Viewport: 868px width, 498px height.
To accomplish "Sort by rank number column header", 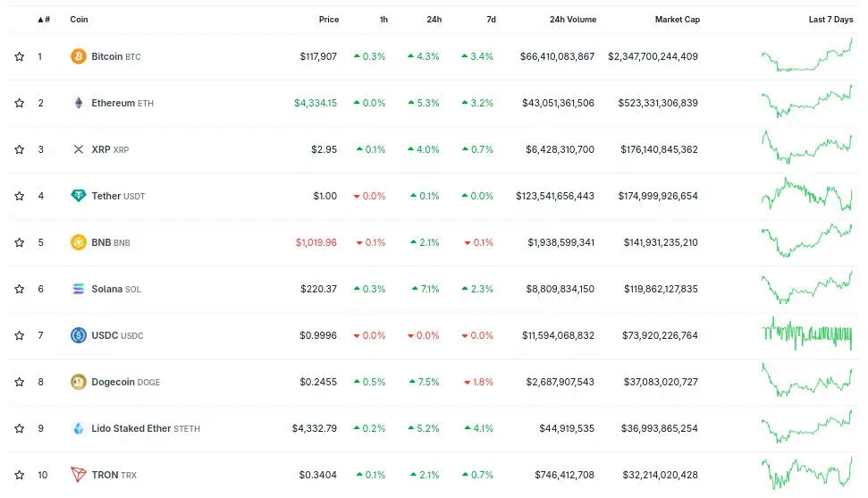I will coord(43,20).
